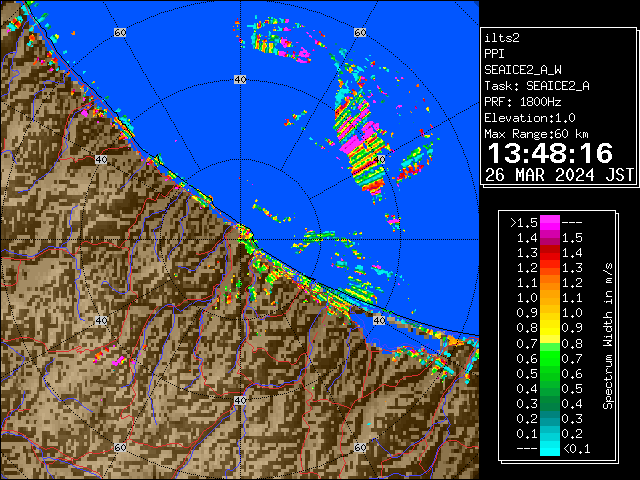Image resolution: width=640 pixels, height=480 pixels.
Task: Click the <0.1 legend label
Action: (x=577, y=449)
